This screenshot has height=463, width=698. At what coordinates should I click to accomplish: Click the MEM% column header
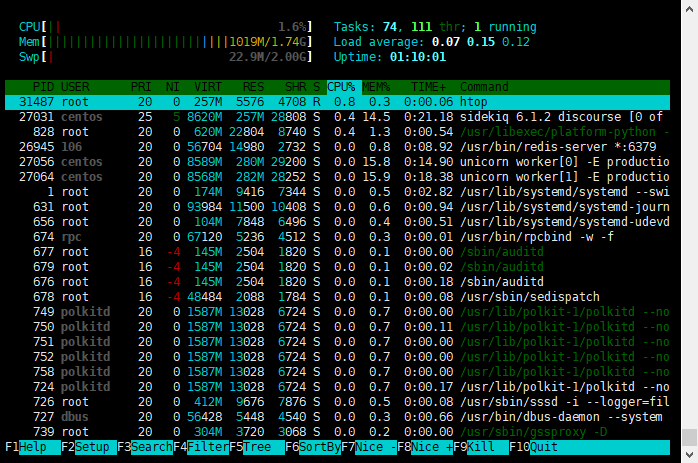point(376,87)
